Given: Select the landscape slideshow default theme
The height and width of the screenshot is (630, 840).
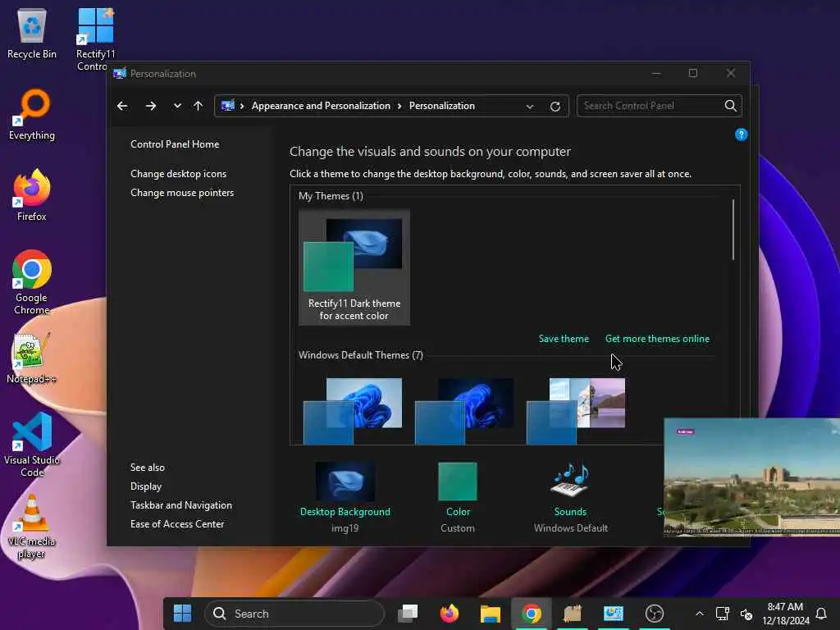Looking at the screenshot, I should pos(576,411).
